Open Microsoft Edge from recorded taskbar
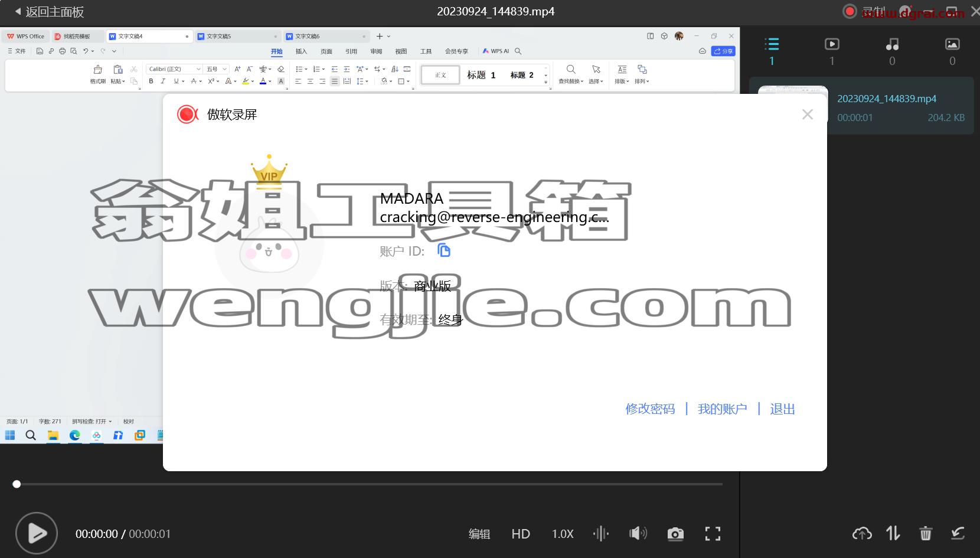 tap(75, 435)
